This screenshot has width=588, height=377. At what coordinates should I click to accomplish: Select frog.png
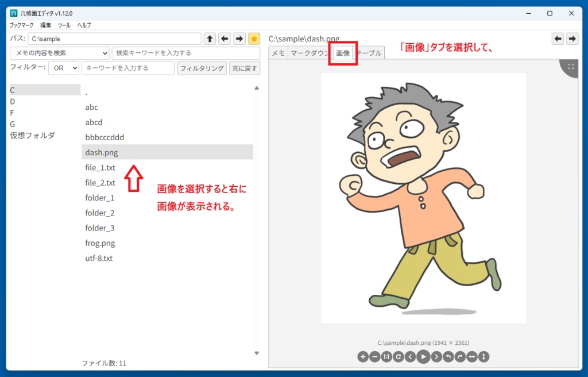[x=167, y=243]
